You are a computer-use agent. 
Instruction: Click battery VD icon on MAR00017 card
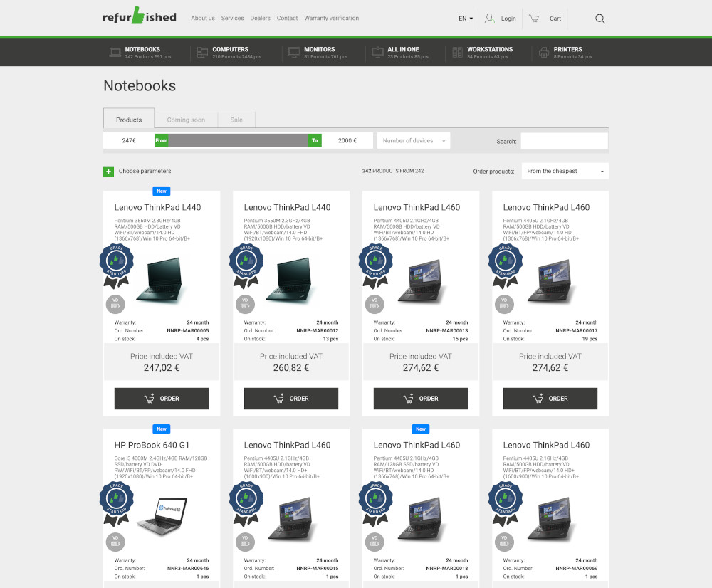click(x=504, y=304)
